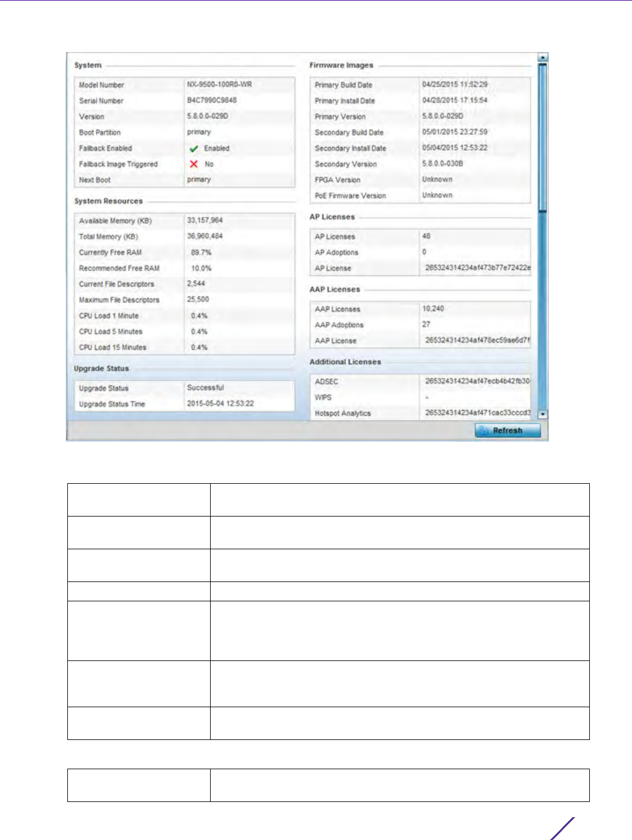
Task: Click AAP Adoptions value 27
Action: (426, 325)
